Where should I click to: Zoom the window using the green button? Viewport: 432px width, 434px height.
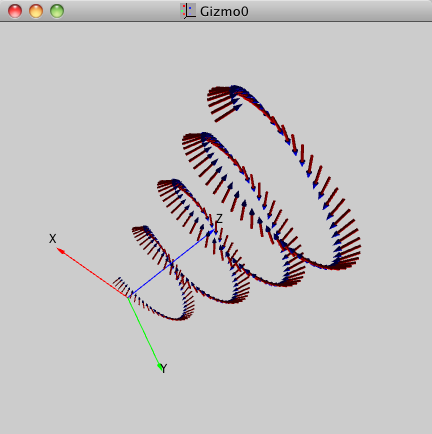tap(57, 11)
